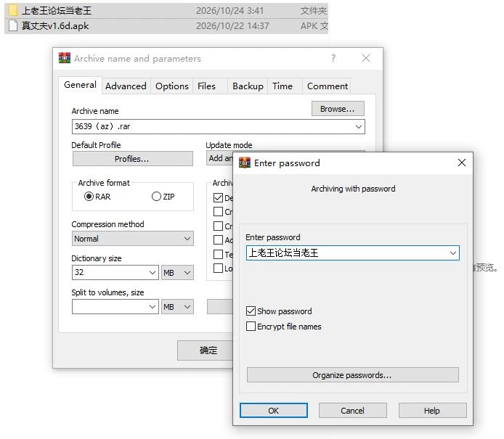504x439 pixels.
Task: Toggle the 'Lo' archiving option checkbox
Action: tap(218, 268)
